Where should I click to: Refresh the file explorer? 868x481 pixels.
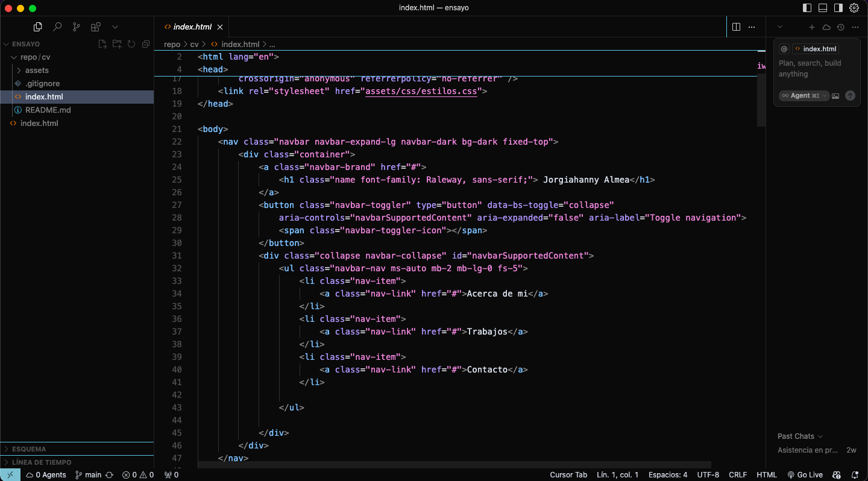click(131, 44)
